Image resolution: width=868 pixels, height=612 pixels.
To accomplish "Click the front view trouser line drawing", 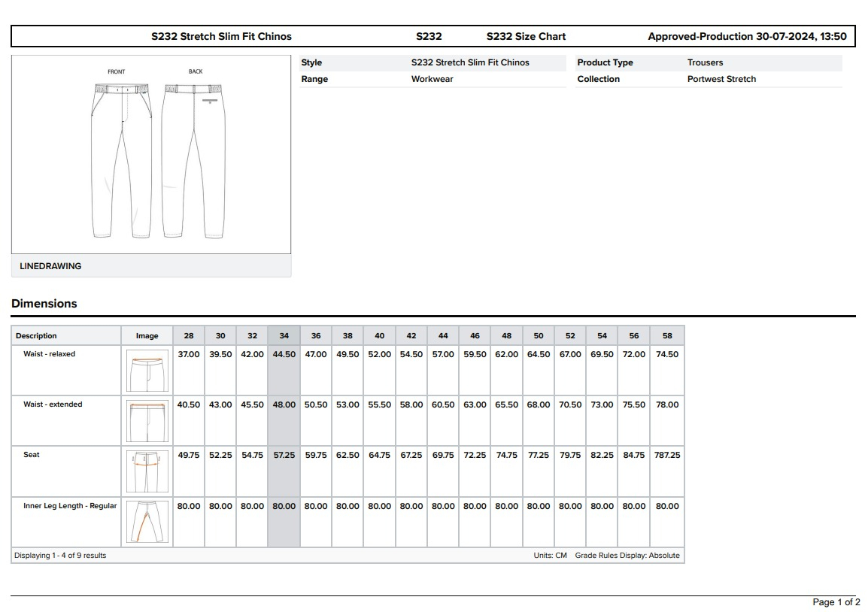I will click(120, 162).
